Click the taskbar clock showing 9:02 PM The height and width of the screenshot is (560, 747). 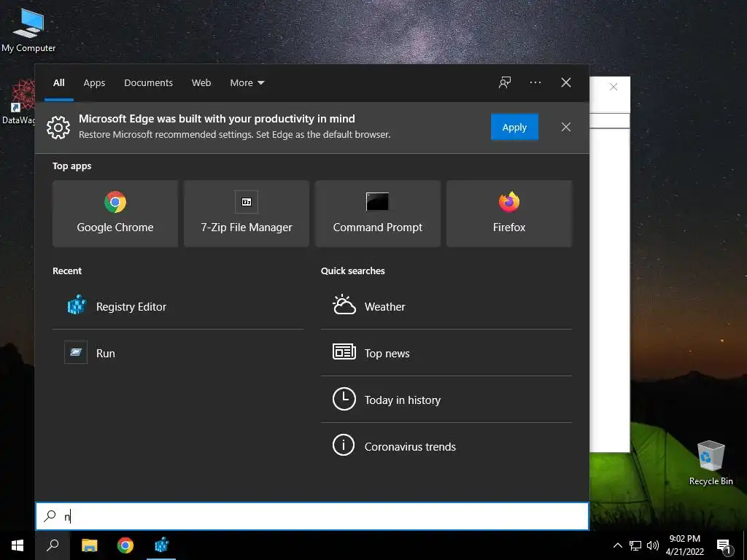pyautogui.click(x=684, y=545)
